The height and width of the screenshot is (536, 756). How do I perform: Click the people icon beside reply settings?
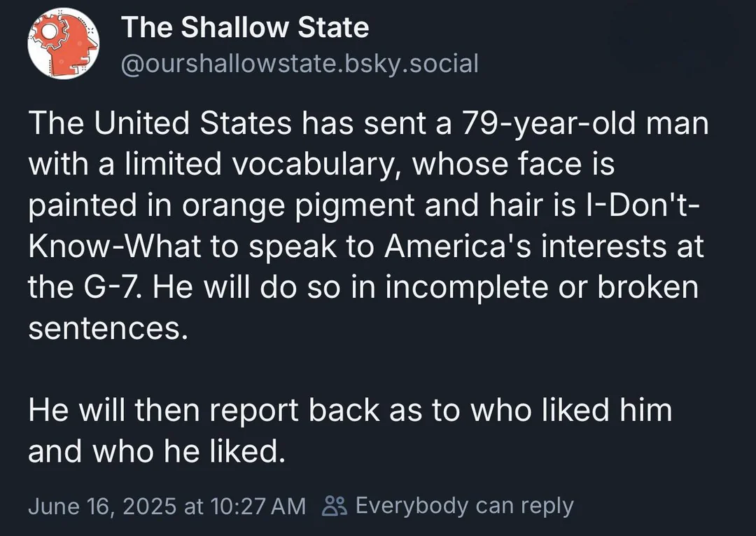pyautogui.click(x=334, y=506)
